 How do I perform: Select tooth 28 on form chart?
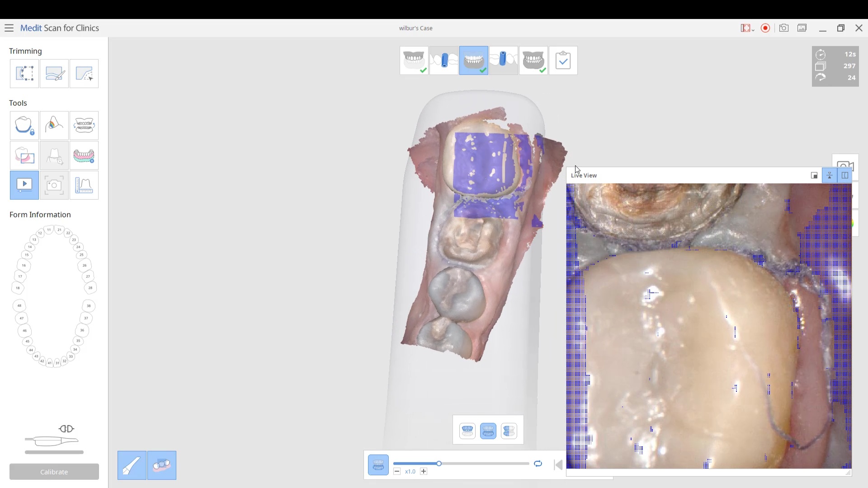[90, 287]
